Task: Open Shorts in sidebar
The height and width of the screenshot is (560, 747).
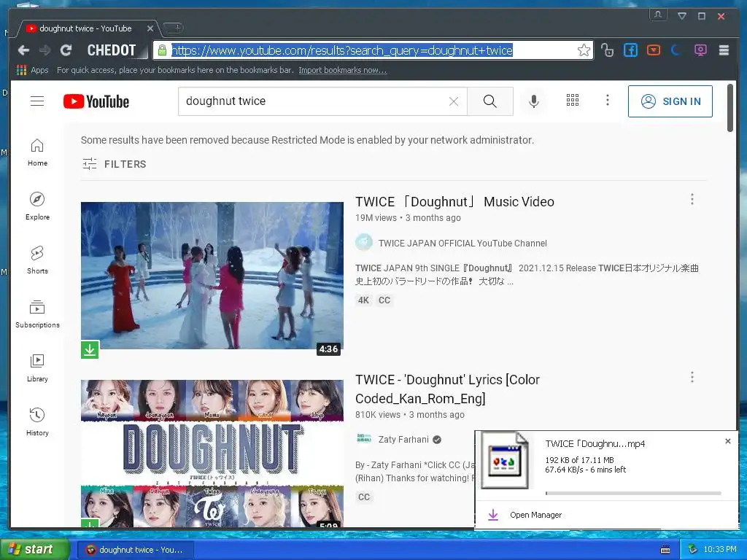Action: tap(37, 260)
